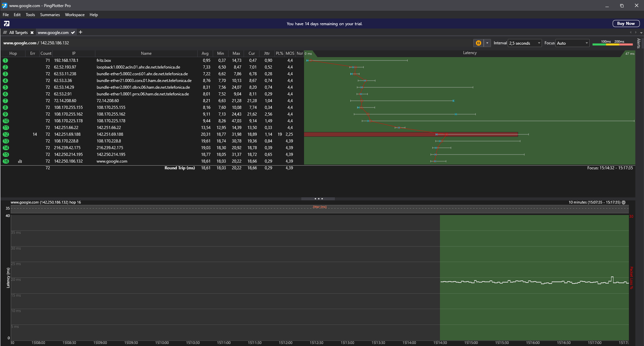Select IP 142.251.69.188 in hop 12 row
644x346 pixels.
point(67,134)
